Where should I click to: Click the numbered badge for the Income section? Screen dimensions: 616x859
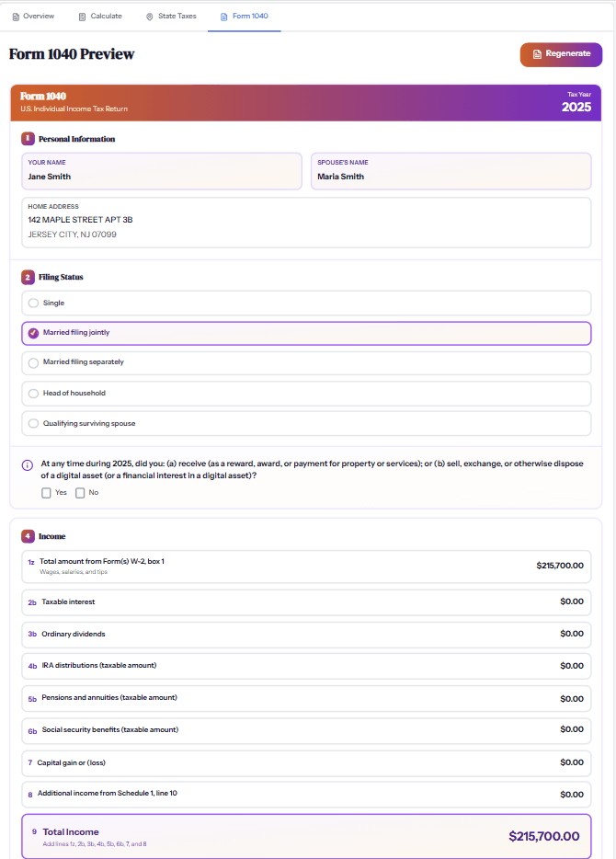point(26,536)
